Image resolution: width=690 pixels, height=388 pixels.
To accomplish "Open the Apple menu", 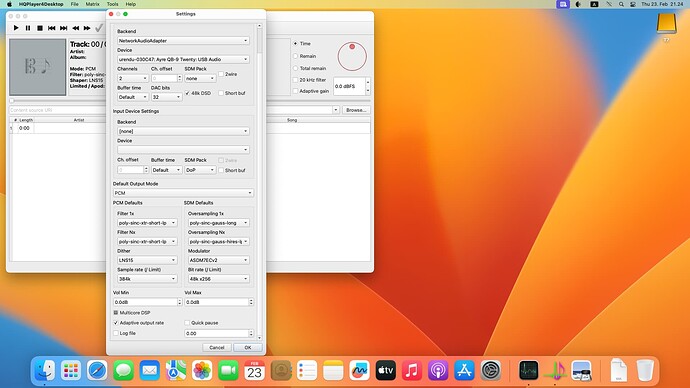I will 9,4.
